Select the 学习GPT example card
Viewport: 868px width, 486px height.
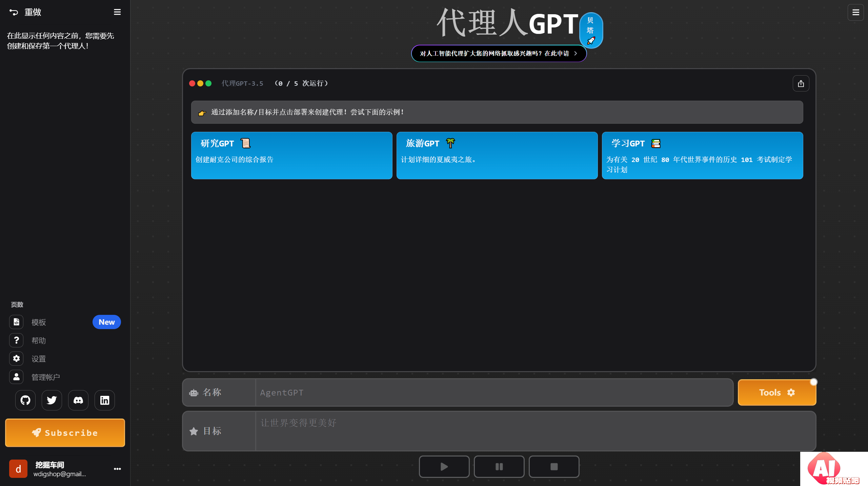click(703, 156)
